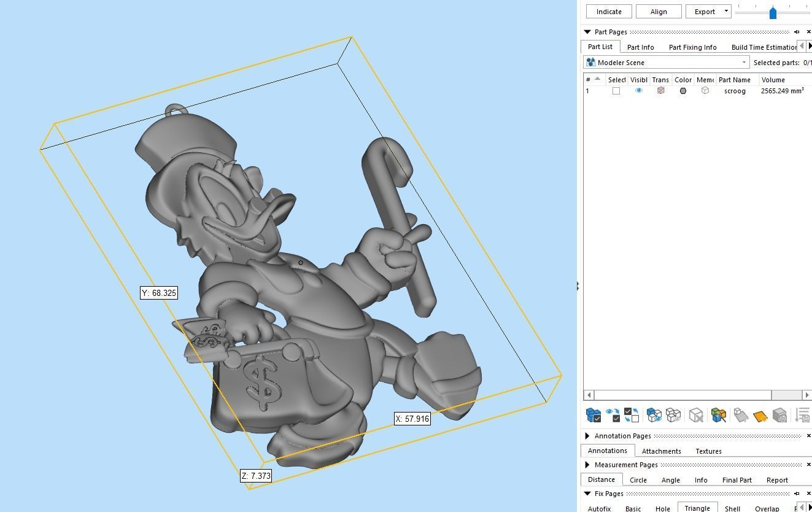Pin the Part Pages panel
The image size is (812, 512).
point(797,32)
